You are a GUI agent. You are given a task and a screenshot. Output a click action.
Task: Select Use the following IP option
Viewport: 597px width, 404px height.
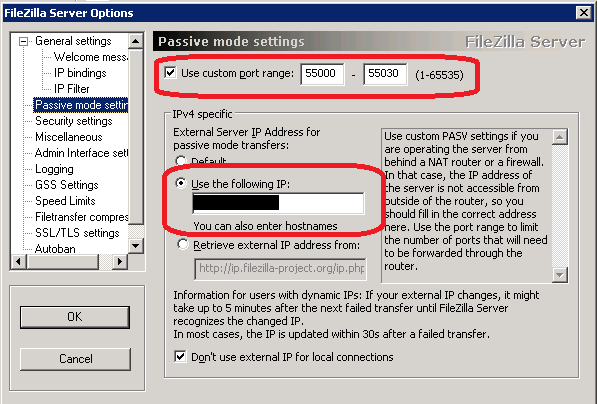[181, 184]
